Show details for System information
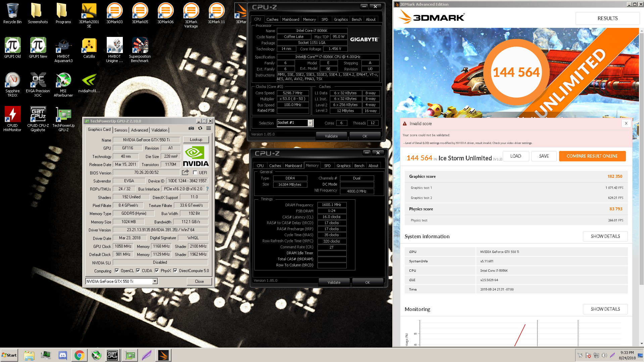This screenshot has height=362, width=644. pyautogui.click(x=605, y=236)
